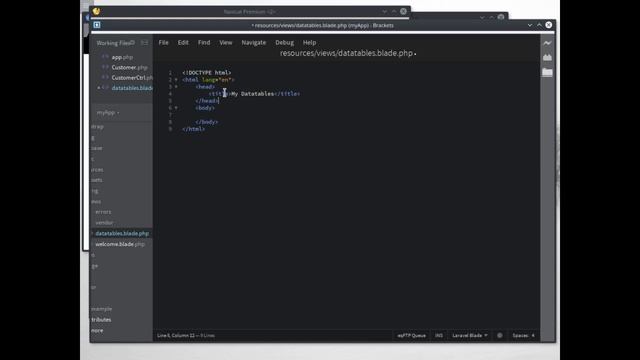This screenshot has height=360, width=640.
Task: Click file icon beside Customer.php
Action: (x=105, y=67)
